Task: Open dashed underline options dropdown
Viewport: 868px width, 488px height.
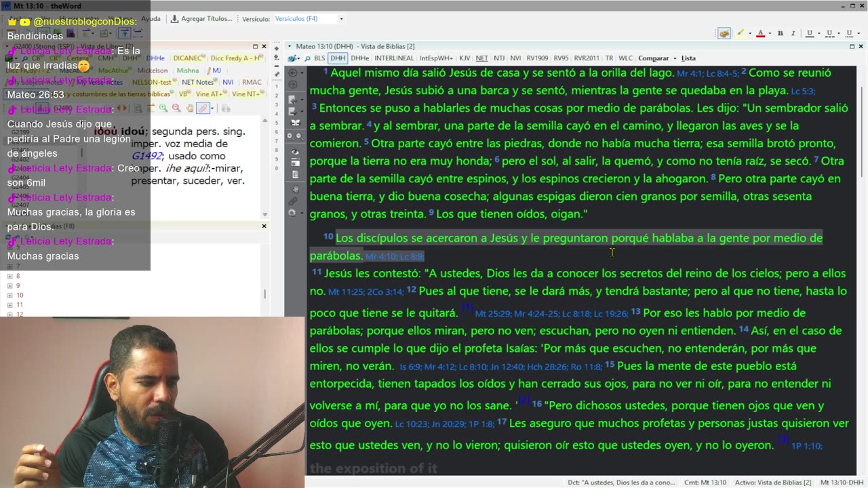Action: (839, 33)
